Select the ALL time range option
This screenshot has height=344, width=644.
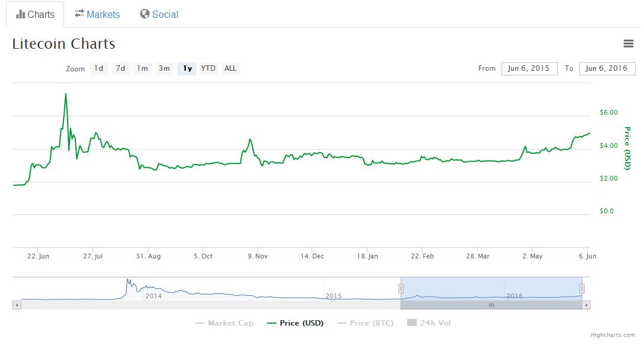click(x=230, y=68)
